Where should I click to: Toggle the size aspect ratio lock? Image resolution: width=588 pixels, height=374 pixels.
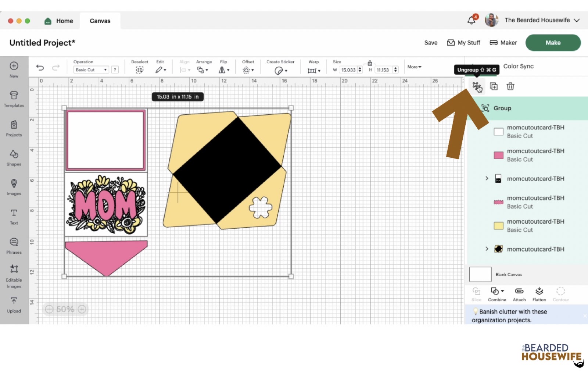[x=370, y=63]
